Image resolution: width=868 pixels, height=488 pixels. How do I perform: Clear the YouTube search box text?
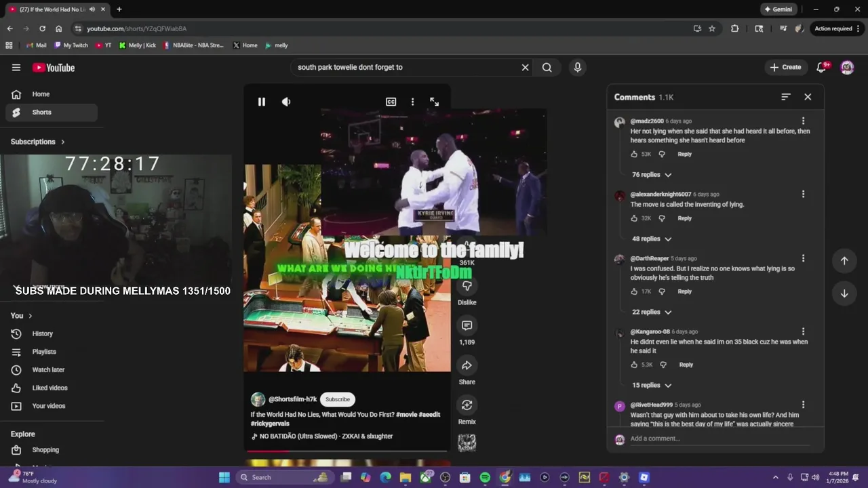tap(525, 67)
